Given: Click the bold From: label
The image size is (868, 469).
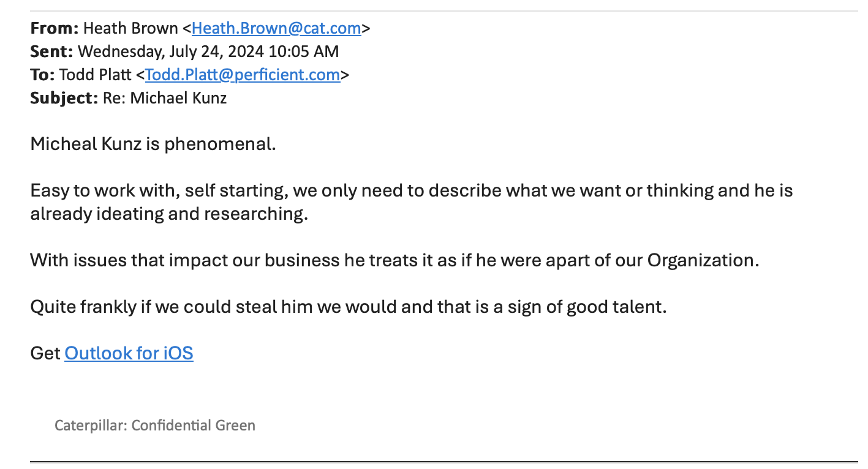Looking at the screenshot, I should tap(55, 28).
